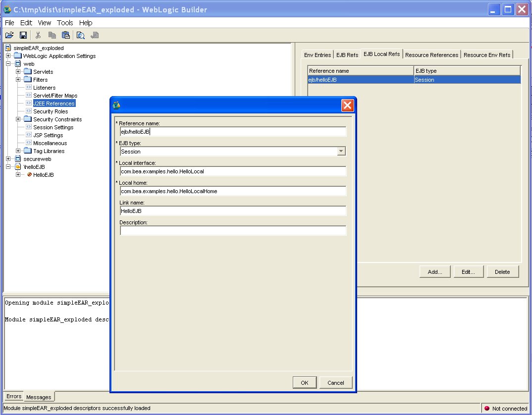
Task: Click the Delete button
Action: coord(502,272)
